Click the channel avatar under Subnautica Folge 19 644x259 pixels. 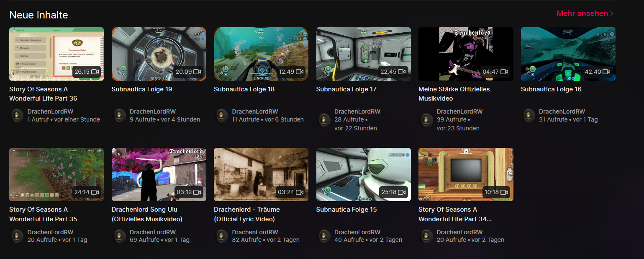[120, 116]
